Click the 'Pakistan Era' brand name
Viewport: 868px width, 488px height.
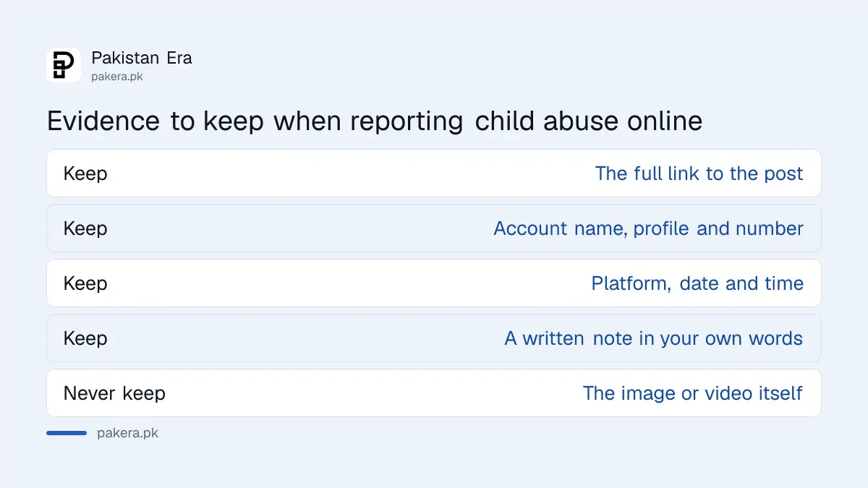(142, 58)
